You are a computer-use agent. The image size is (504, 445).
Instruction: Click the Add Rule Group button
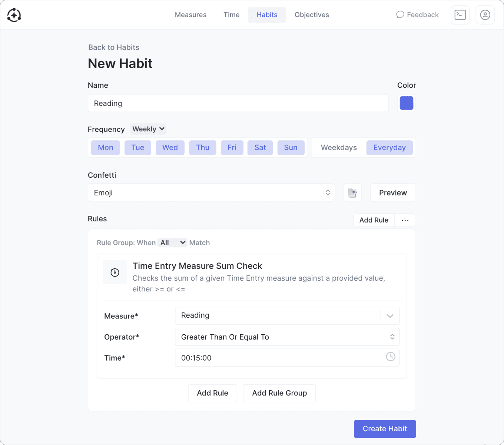(279, 393)
